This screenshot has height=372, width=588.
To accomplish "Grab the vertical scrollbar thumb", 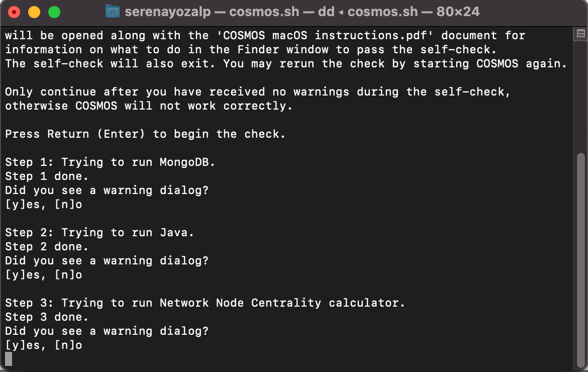I will (x=580, y=259).
